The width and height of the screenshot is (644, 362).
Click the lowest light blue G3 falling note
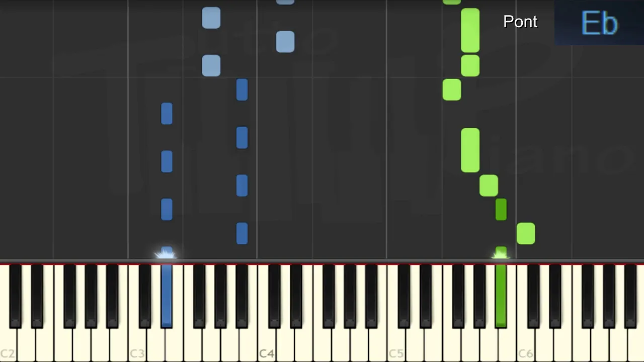pyautogui.click(x=211, y=66)
